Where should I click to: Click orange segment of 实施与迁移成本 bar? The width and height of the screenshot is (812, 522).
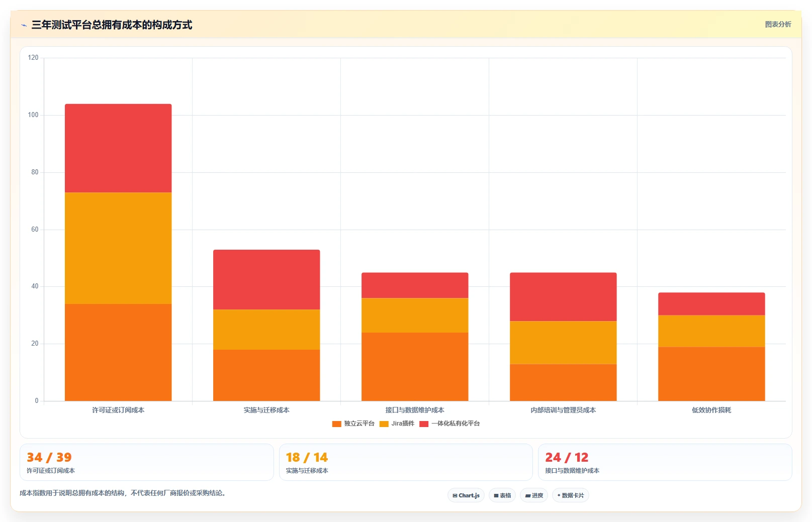click(266, 375)
